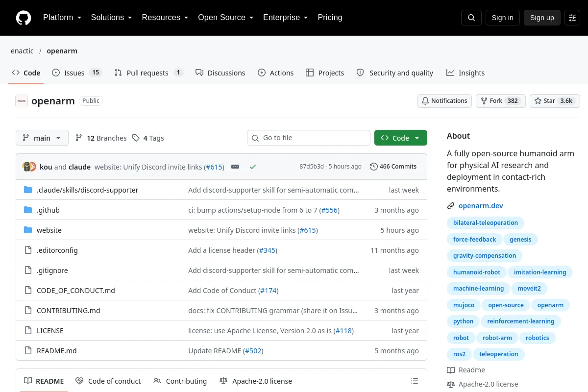Open the kou author profile link
This screenshot has height=392, width=588.
click(46, 167)
